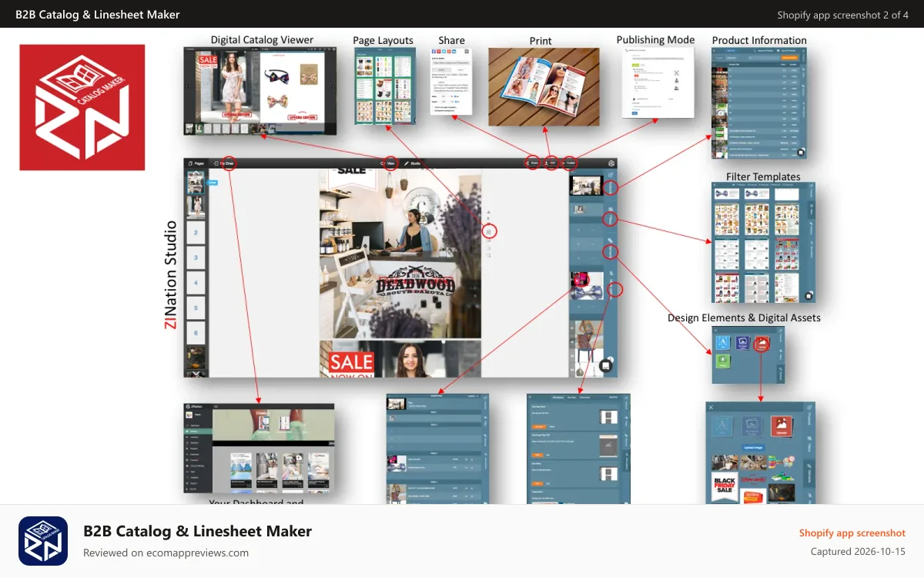Click the Upload Image button in uploads panel

752,447
